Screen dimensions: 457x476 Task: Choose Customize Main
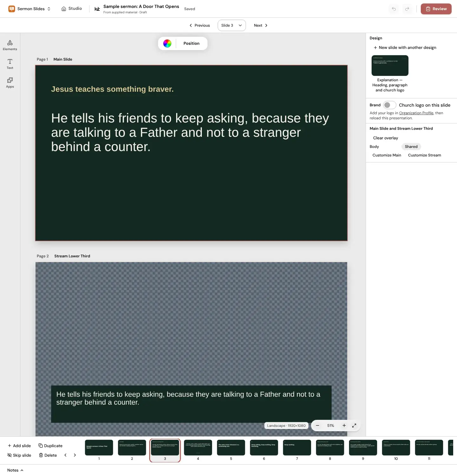tap(387, 155)
